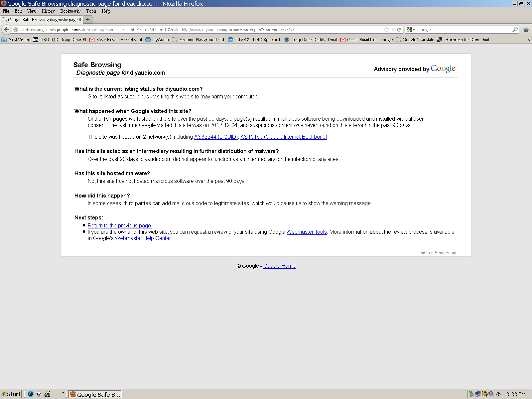Screen dimensions: 532x399
Task: Open the Hornresp for Dum bookmark
Action: pos(463,40)
